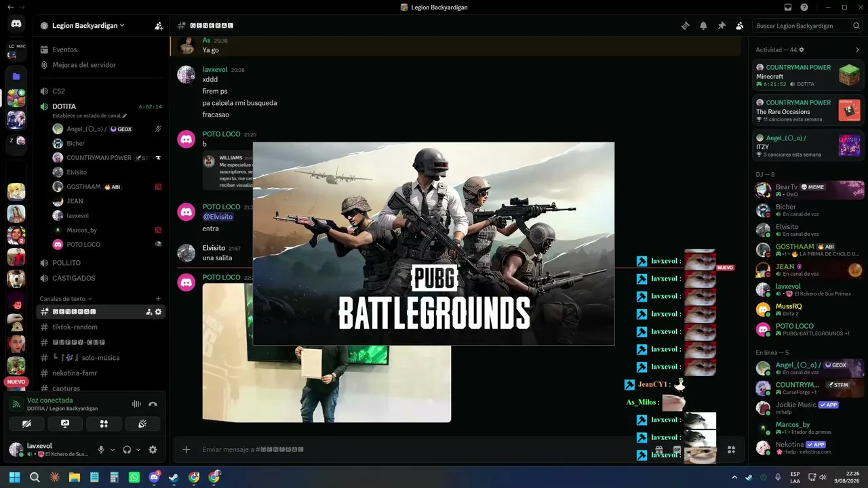Disconnect from voice with the hang-up icon
The height and width of the screenshot is (488, 868).
pyautogui.click(x=153, y=404)
